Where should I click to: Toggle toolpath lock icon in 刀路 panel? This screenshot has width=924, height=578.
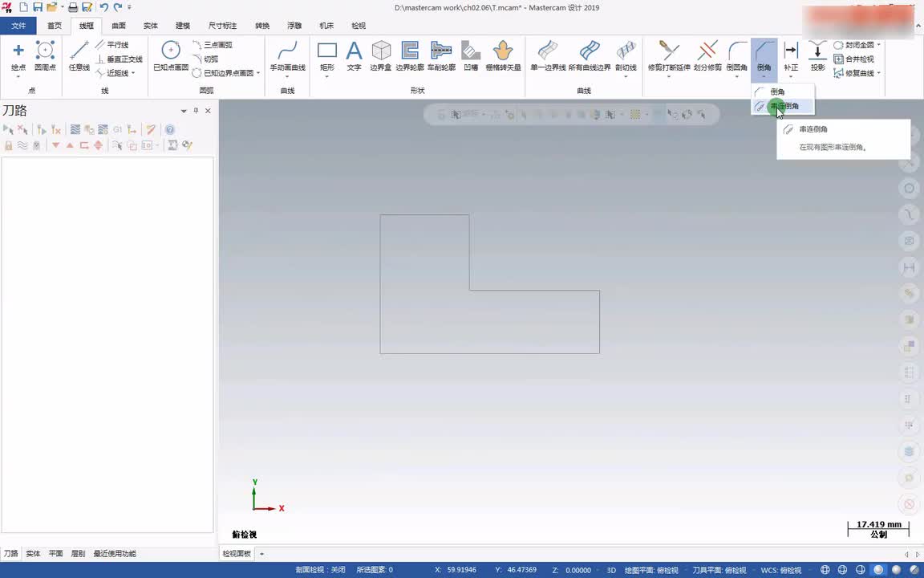(8, 145)
